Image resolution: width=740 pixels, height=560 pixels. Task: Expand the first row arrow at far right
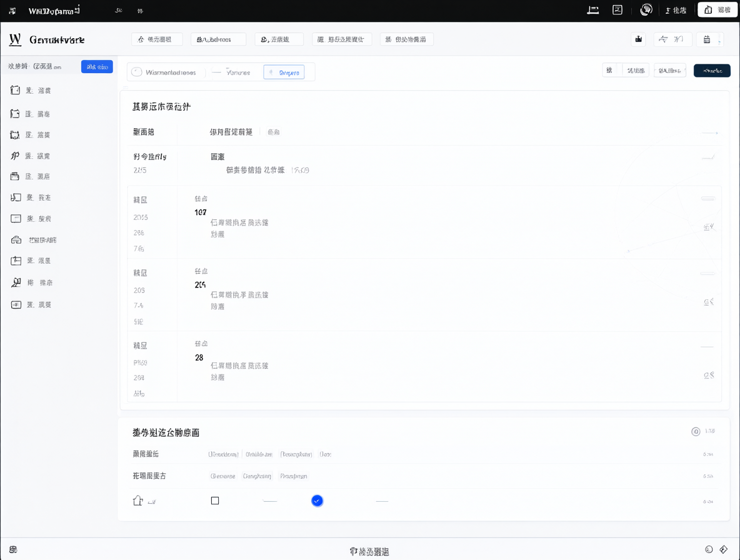[710, 133]
